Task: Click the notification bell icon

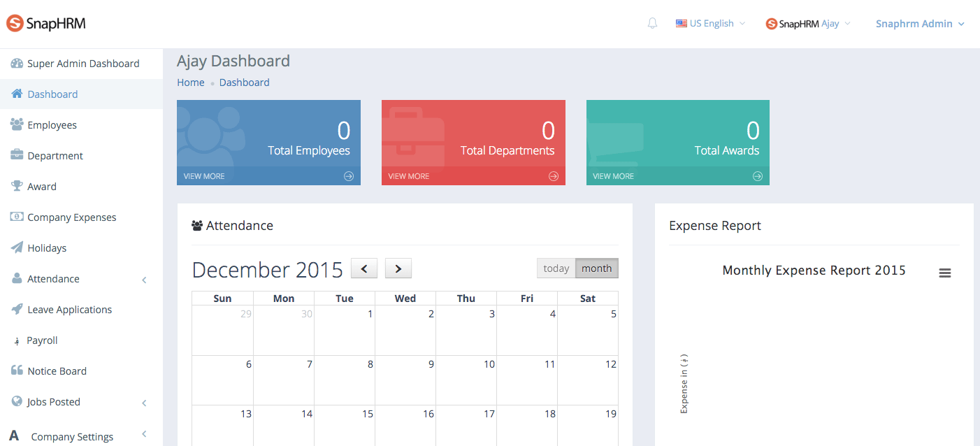Action: point(652,24)
